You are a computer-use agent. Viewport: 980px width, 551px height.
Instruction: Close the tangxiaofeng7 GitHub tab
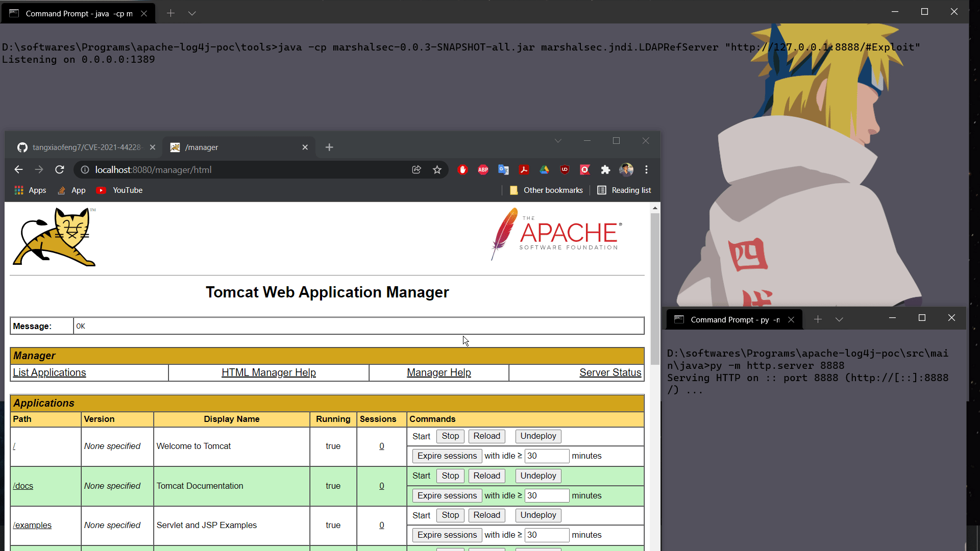(x=152, y=147)
